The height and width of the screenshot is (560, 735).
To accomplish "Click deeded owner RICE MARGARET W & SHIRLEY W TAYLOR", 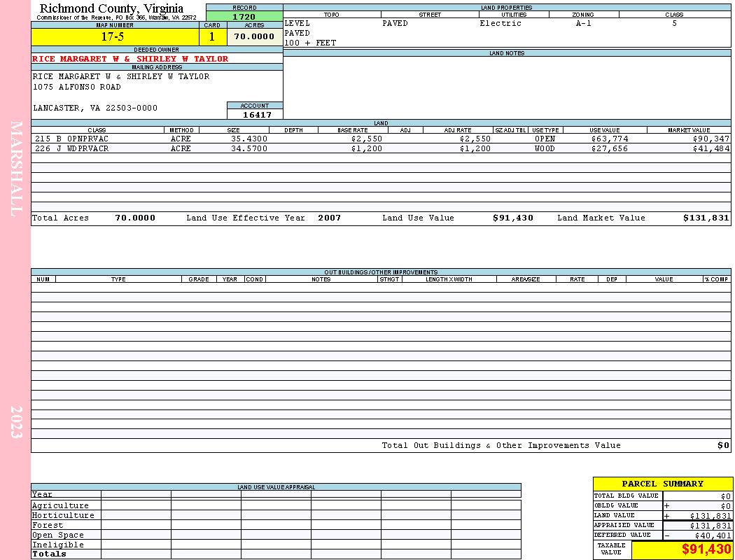I will [x=130, y=59].
